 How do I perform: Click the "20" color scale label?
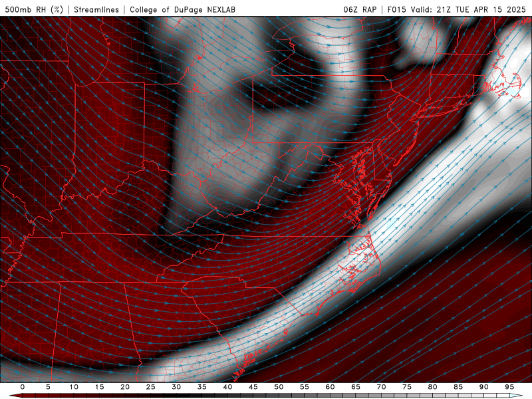(x=125, y=387)
